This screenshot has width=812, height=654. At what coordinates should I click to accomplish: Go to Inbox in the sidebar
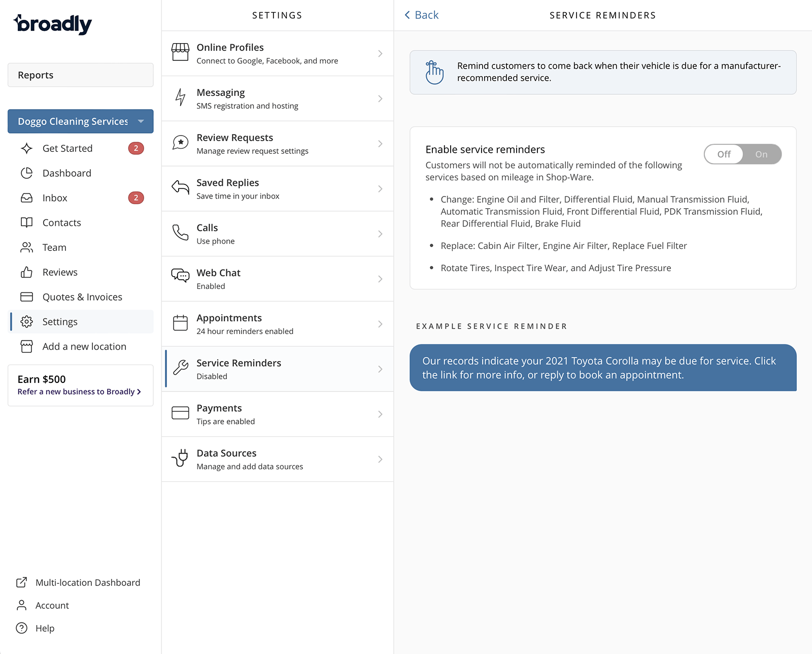pyautogui.click(x=82, y=198)
